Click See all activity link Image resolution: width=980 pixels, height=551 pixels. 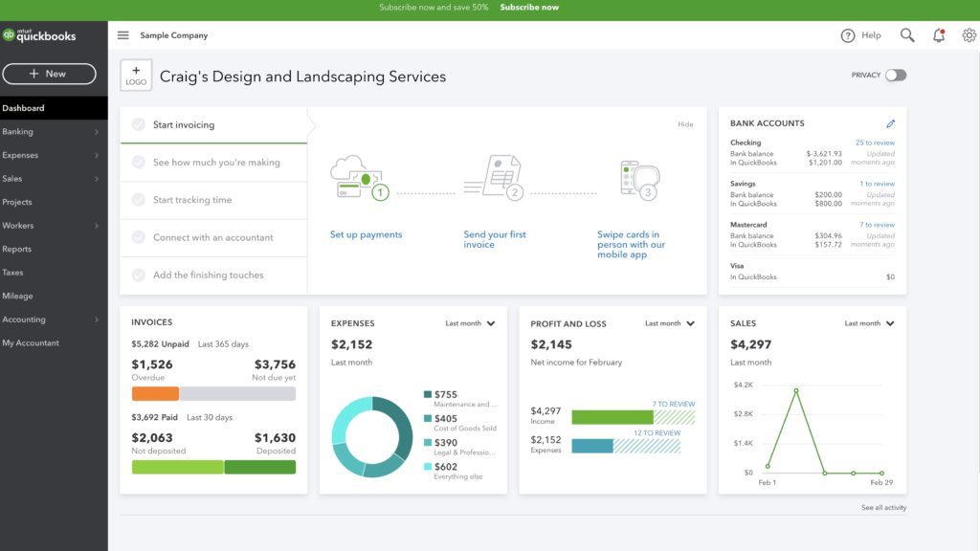point(883,507)
